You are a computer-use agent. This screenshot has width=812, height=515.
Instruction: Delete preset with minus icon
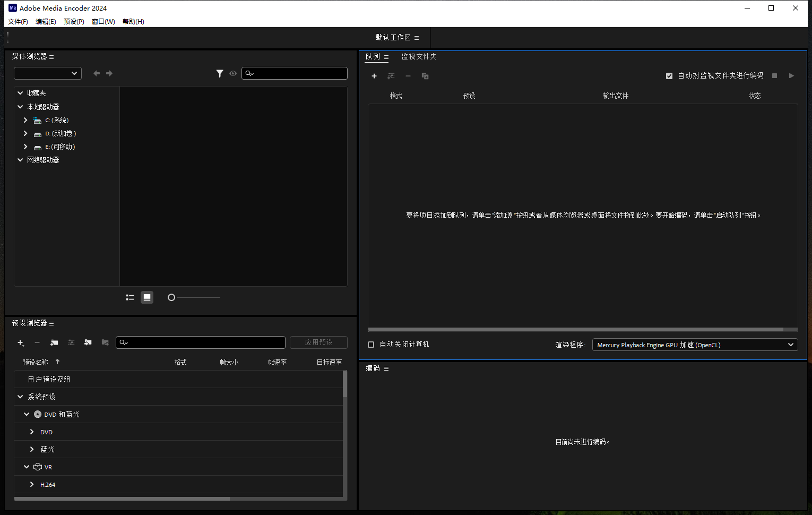click(37, 343)
